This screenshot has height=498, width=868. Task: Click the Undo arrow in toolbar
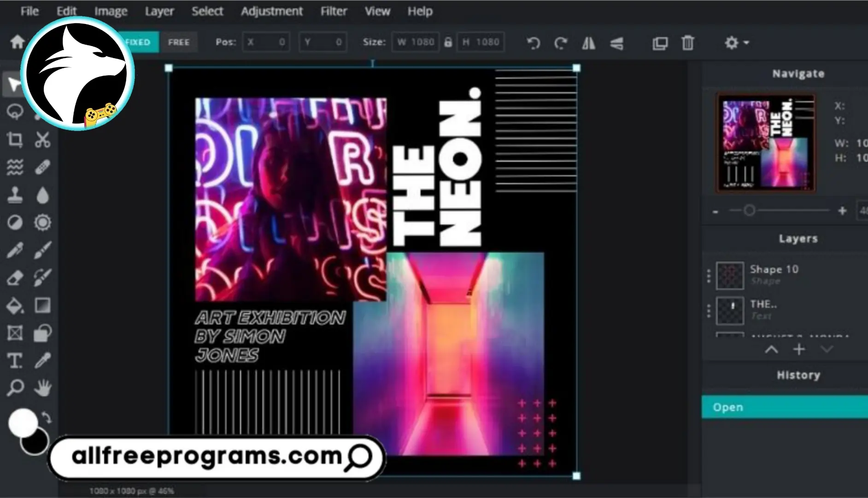(533, 43)
